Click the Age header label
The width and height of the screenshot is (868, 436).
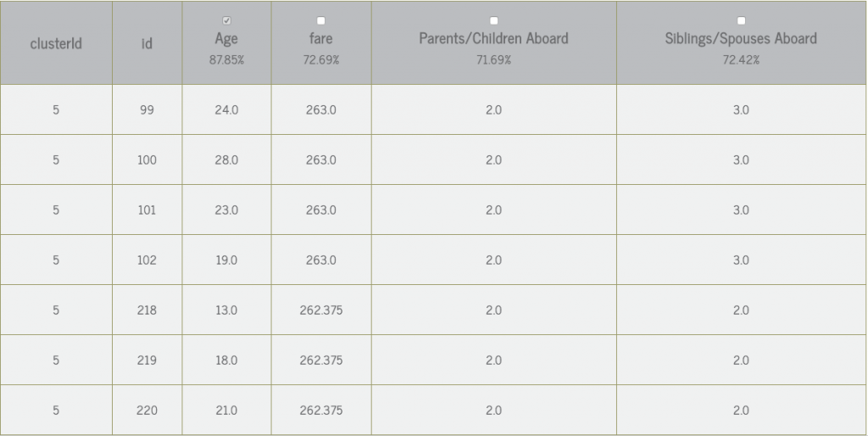pos(226,38)
